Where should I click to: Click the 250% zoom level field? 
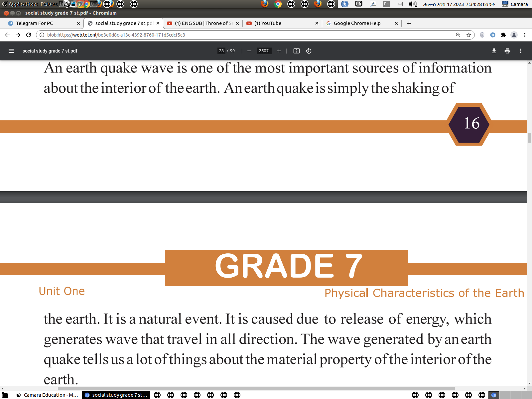pyautogui.click(x=264, y=51)
